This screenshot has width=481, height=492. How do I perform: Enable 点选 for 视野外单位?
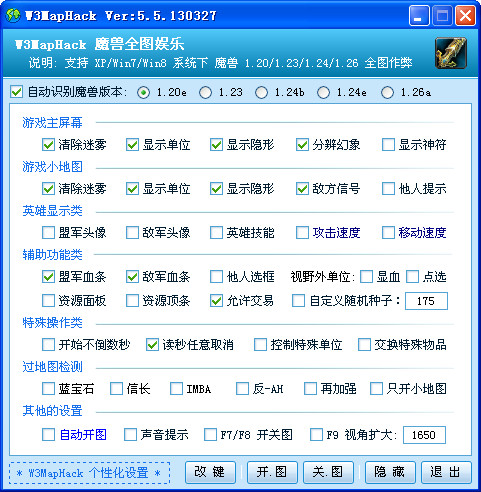pyautogui.click(x=412, y=277)
